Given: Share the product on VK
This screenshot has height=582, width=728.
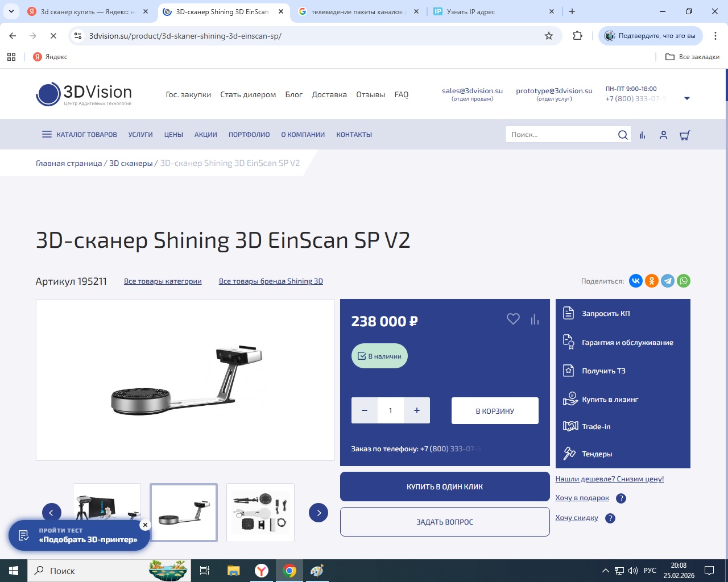Looking at the screenshot, I should click(x=636, y=281).
